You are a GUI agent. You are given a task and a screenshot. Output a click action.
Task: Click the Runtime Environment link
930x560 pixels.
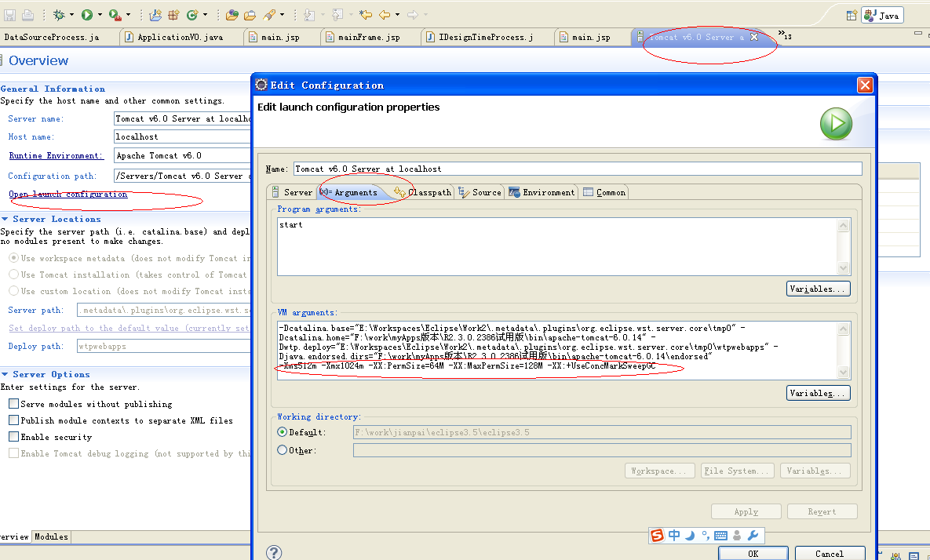tap(56, 155)
